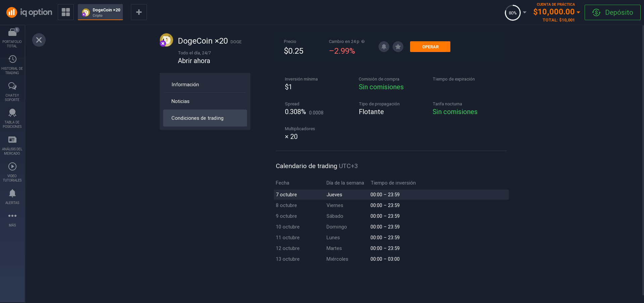Select the Noticias menu item
644x303 pixels.
[205, 101]
